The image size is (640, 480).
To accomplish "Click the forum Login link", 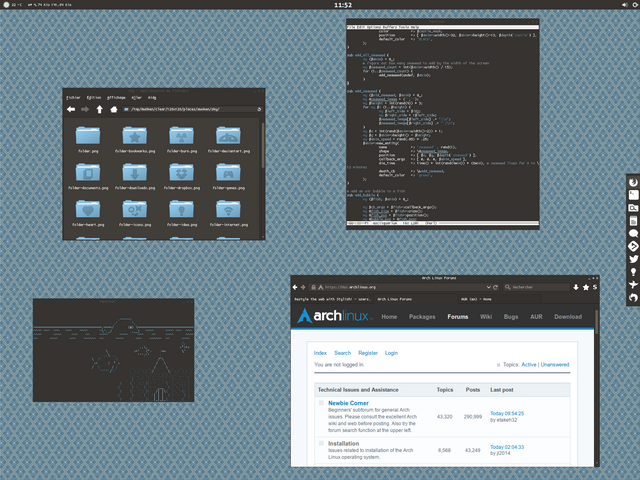I will click(x=391, y=353).
